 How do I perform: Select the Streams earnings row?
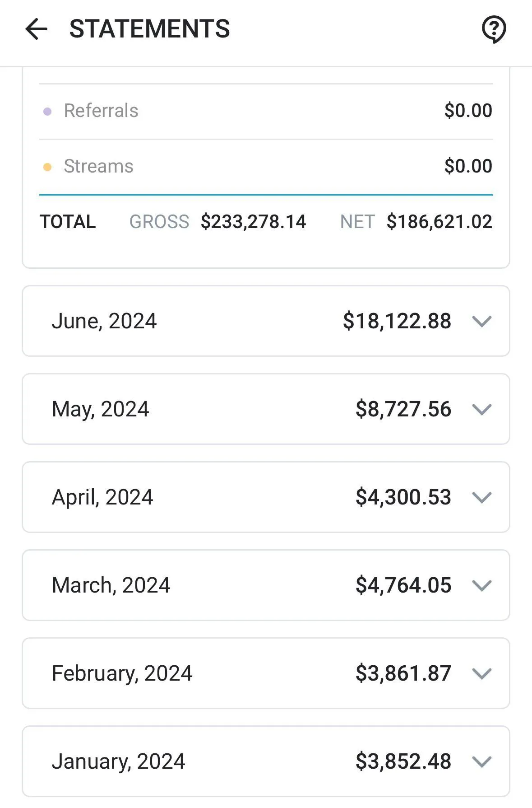pos(266,167)
